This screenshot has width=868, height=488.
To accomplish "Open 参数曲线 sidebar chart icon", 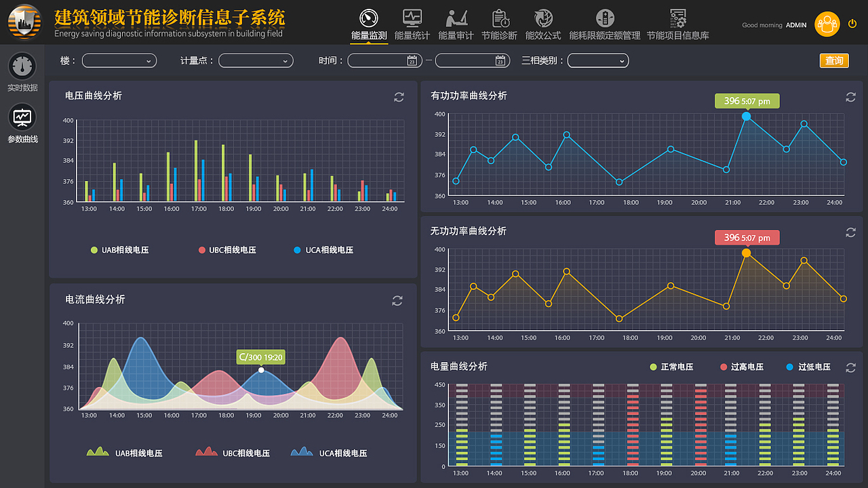I will click(22, 117).
